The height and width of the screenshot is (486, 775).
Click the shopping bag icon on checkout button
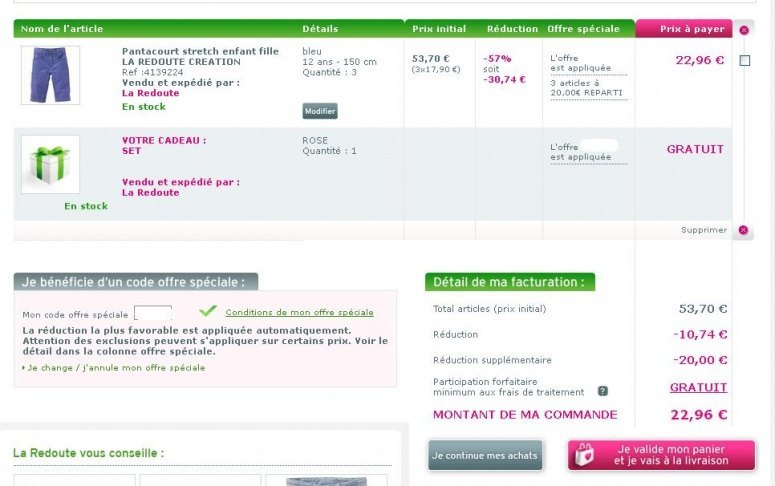[584, 455]
